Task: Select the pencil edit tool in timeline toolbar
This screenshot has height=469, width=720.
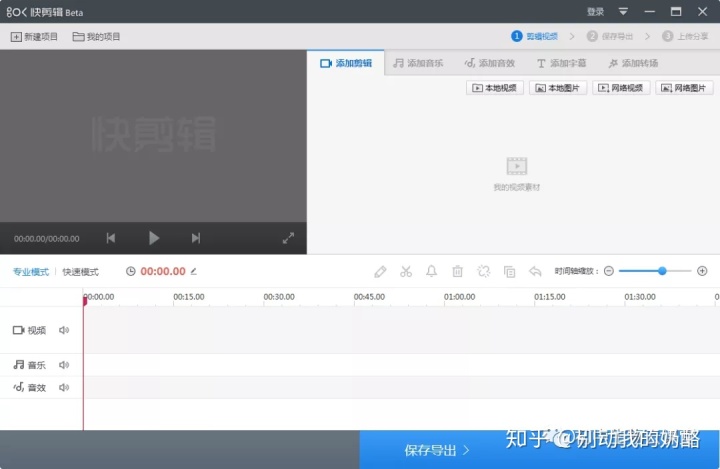Action: [380, 271]
